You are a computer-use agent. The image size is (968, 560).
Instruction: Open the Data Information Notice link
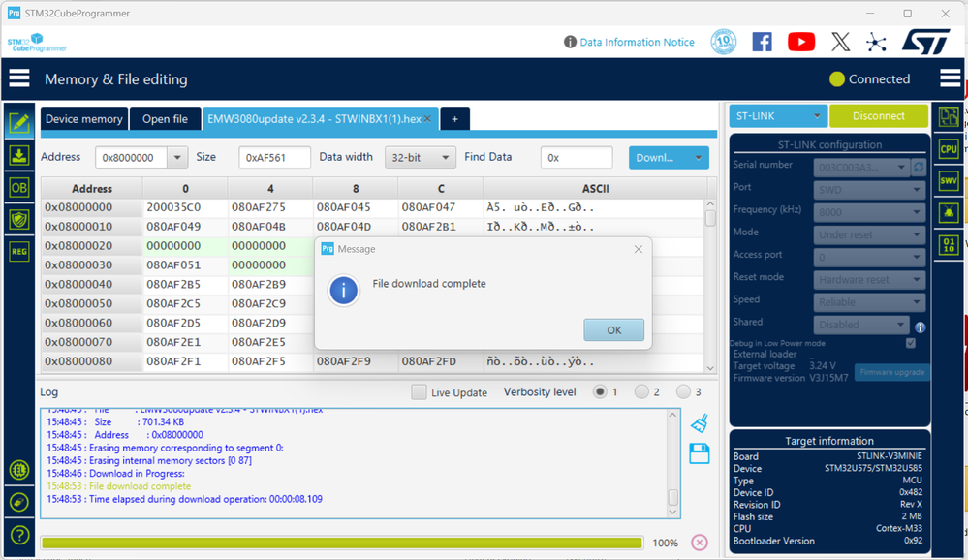pos(638,42)
